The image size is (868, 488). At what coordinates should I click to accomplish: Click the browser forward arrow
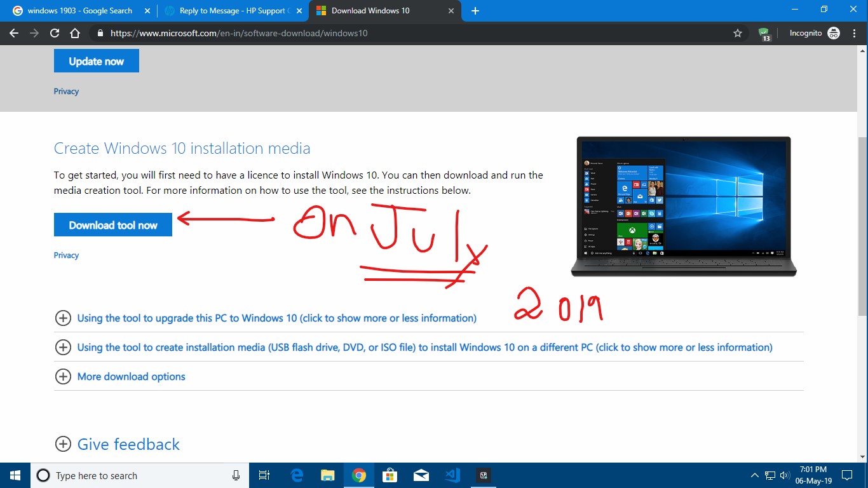point(34,33)
